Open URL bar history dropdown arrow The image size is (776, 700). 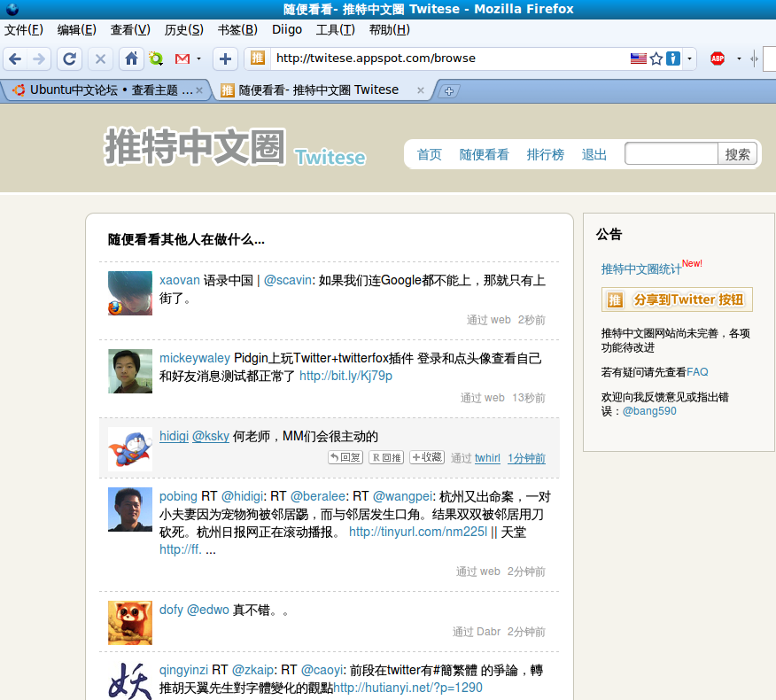coord(689,58)
